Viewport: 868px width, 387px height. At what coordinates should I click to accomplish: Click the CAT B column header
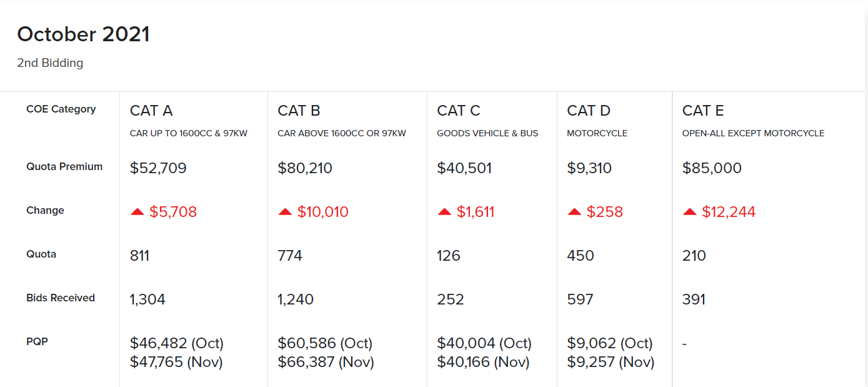point(299,111)
